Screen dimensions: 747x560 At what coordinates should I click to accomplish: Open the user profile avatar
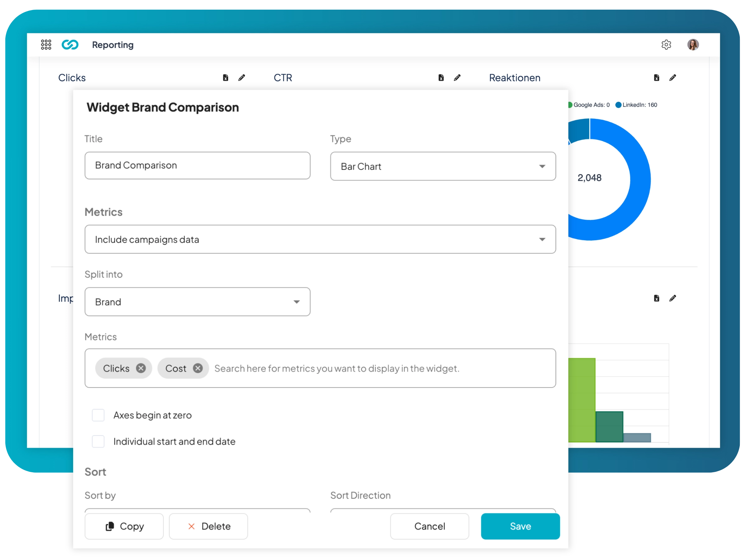(693, 44)
